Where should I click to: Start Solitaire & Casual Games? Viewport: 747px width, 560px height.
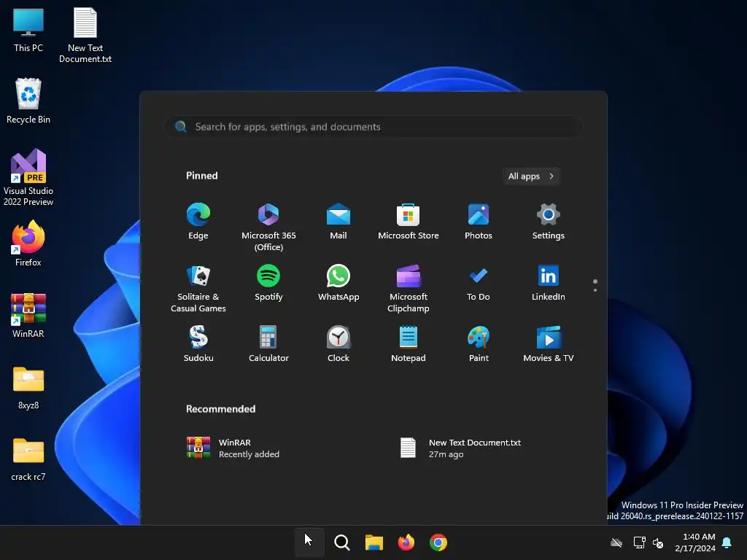198,289
